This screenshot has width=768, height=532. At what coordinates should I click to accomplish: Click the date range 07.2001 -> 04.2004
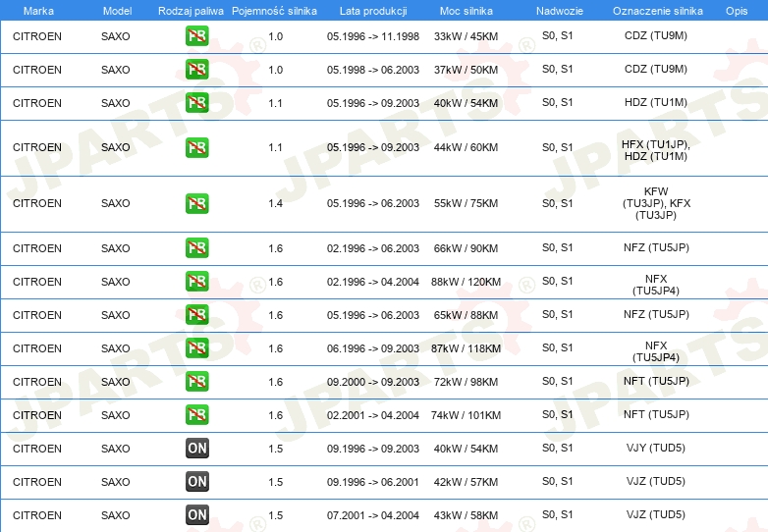(373, 515)
